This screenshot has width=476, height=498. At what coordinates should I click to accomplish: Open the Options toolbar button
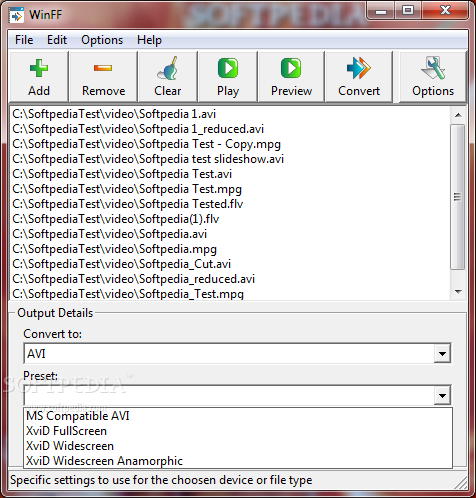pos(433,77)
